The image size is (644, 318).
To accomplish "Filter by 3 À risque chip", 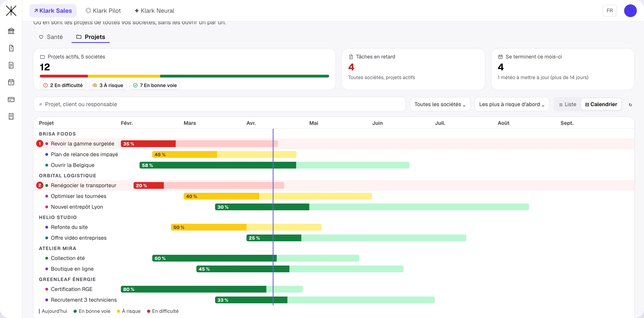I will [108, 85].
